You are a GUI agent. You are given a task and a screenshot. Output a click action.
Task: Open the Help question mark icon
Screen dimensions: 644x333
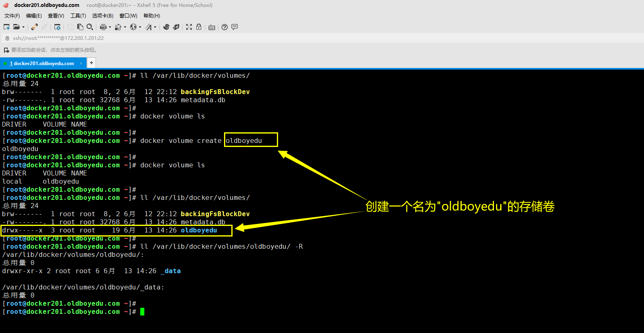pyautogui.click(x=224, y=27)
